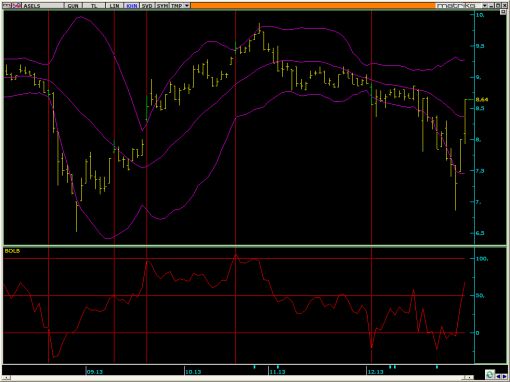This screenshot has width=510, height=382.
Task: Select the TL currency tab
Action: pyautogui.click(x=94, y=6)
